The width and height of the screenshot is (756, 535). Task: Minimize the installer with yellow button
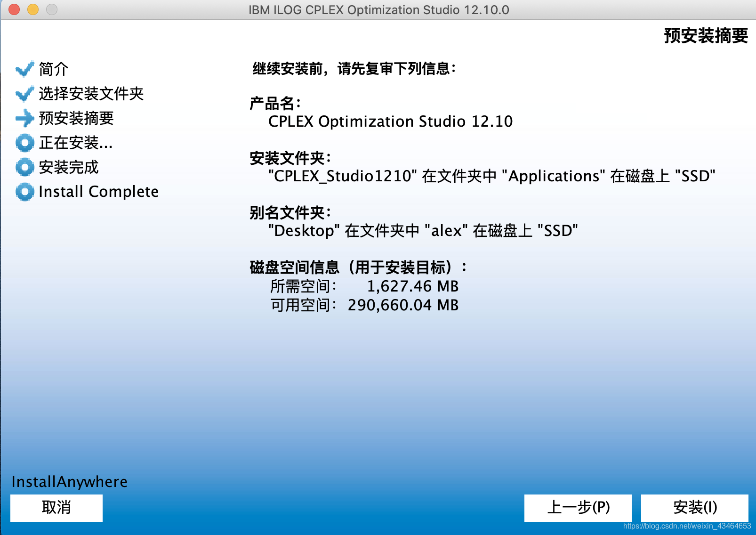tap(33, 9)
